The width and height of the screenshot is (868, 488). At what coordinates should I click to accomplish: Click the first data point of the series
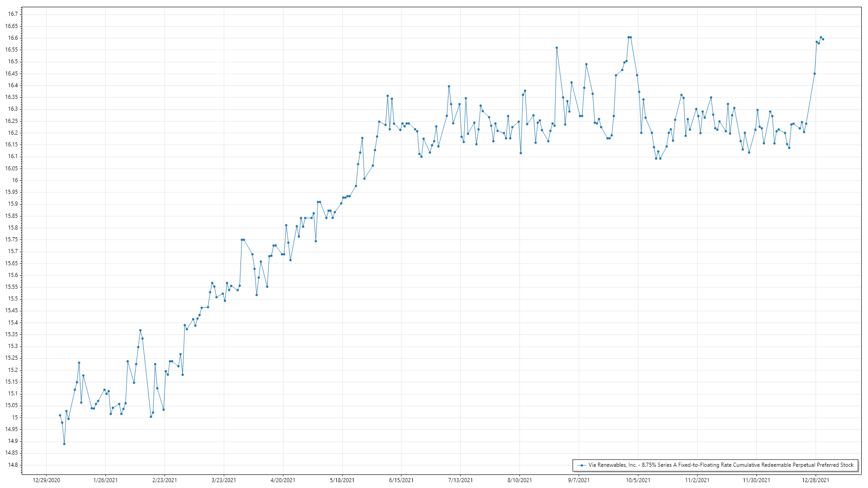pyautogui.click(x=60, y=415)
